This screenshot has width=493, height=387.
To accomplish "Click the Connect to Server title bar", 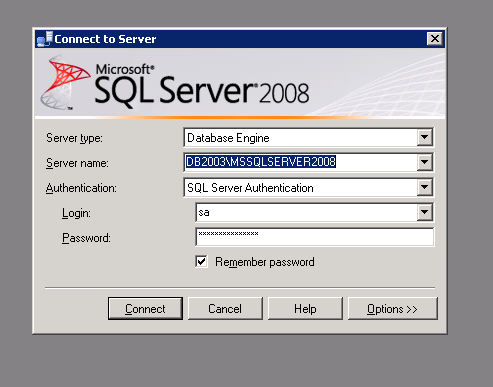I will pyautogui.click(x=240, y=39).
